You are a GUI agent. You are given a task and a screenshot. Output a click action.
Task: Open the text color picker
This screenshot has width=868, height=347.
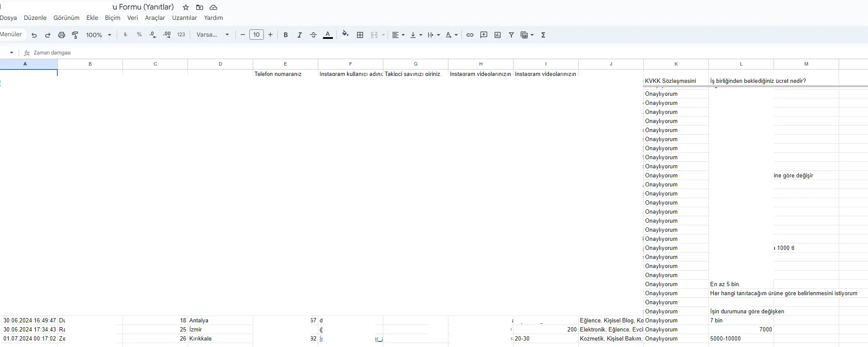coord(328,35)
